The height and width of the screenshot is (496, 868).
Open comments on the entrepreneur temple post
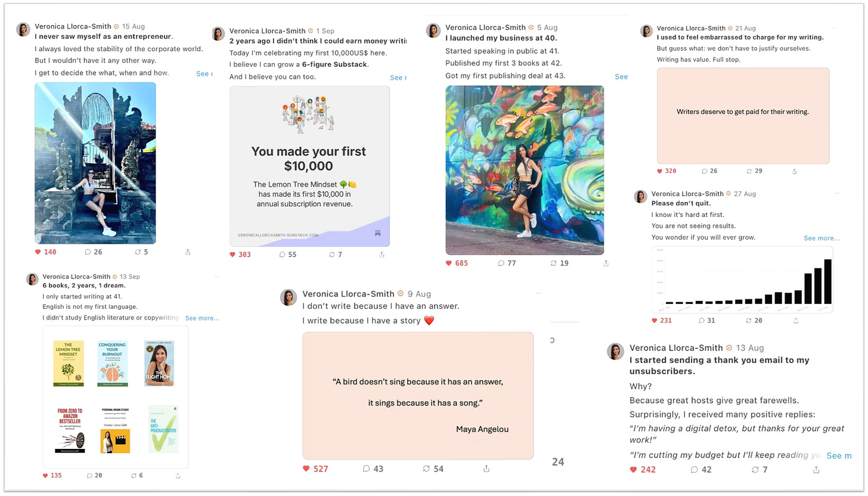pyautogui.click(x=94, y=252)
